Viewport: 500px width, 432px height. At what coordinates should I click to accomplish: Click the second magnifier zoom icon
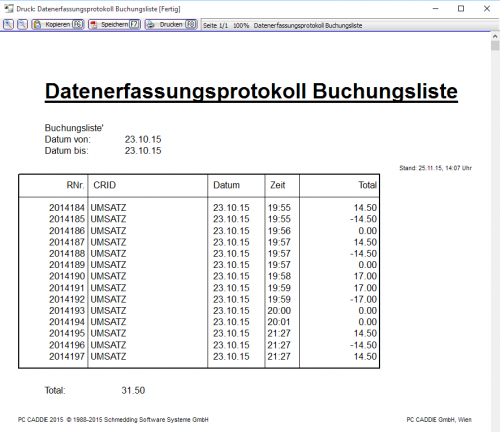(22, 24)
